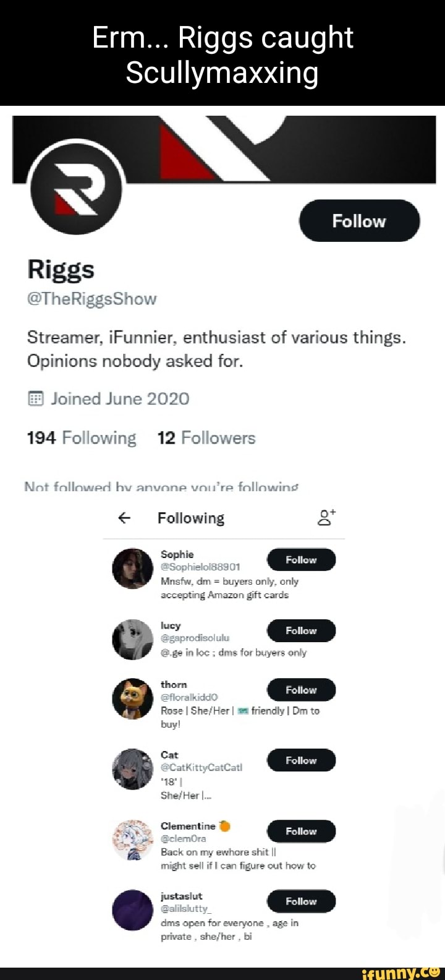Open justaslut's profile entry
Screen dimensions: 445x980
(x=182, y=895)
